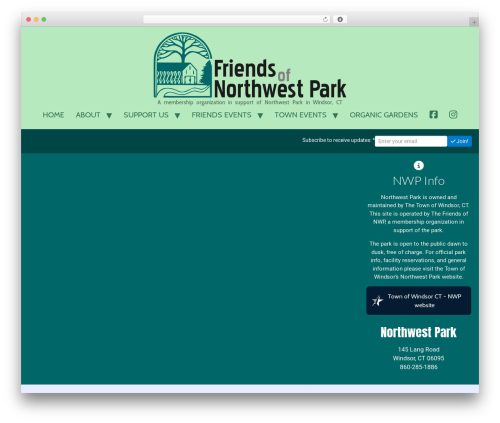Click the 'Northwest Park is owned' paragraph
500x423 pixels.
pyautogui.click(x=419, y=214)
